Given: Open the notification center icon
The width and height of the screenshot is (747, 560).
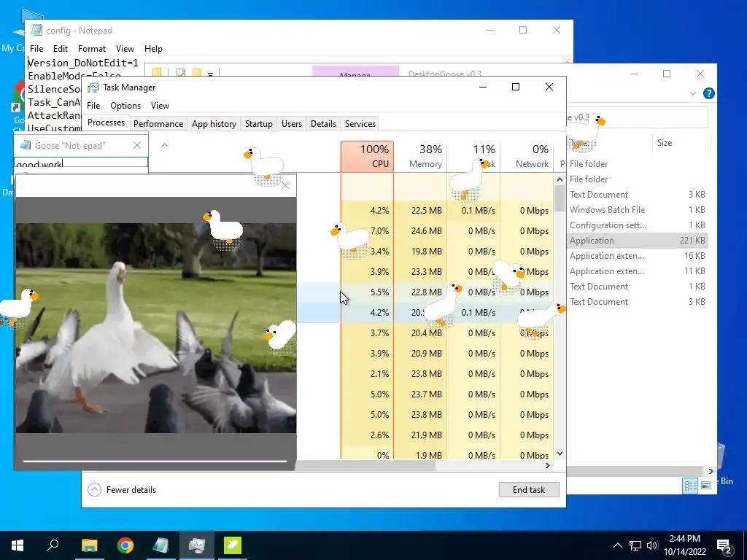Looking at the screenshot, I should (724, 546).
